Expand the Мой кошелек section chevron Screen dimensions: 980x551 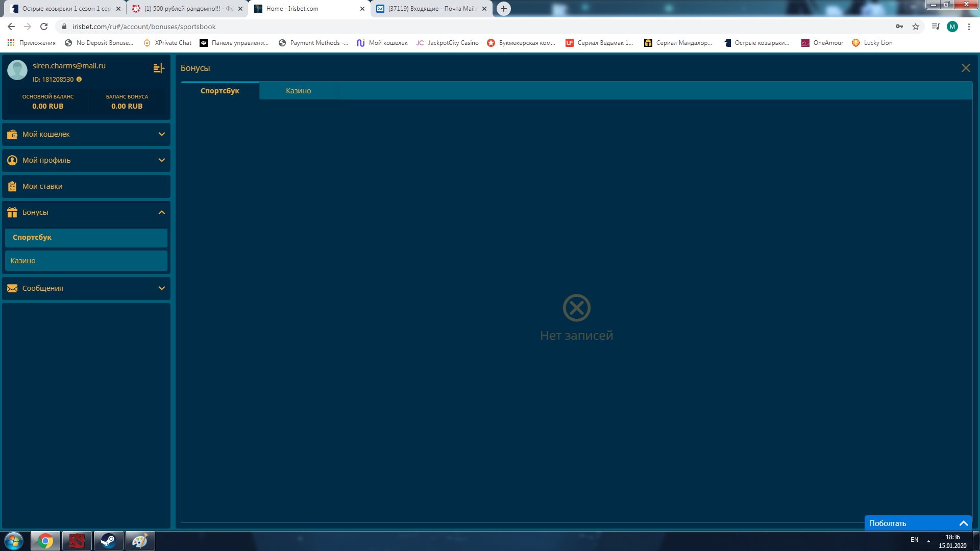162,134
